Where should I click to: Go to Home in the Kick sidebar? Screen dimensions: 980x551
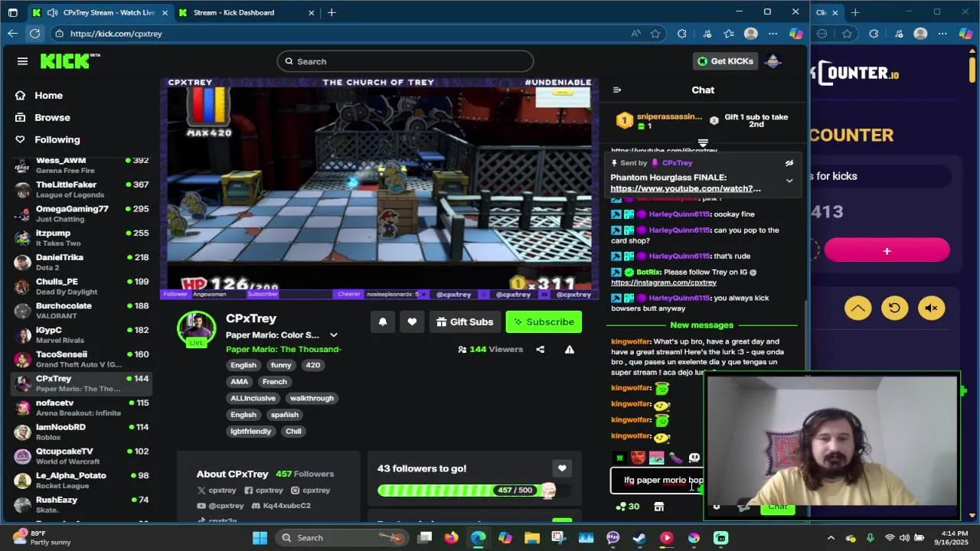[48, 96]
